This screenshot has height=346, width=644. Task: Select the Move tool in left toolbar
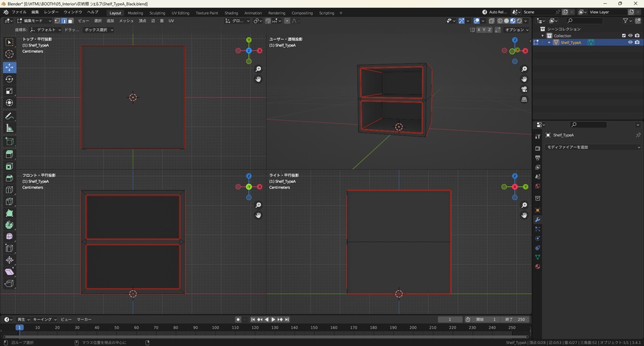(9, 67)
